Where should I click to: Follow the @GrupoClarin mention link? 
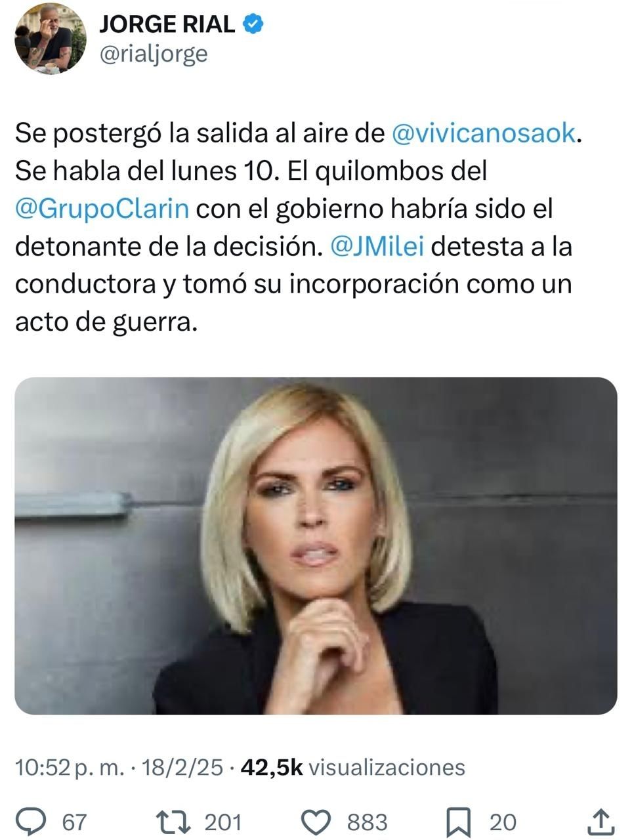coord(102,209)
